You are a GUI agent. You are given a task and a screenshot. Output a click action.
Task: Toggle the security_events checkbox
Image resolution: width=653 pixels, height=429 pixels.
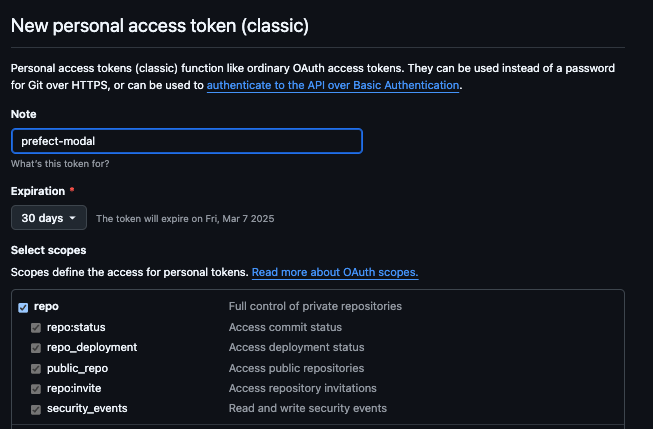(36, 409)
